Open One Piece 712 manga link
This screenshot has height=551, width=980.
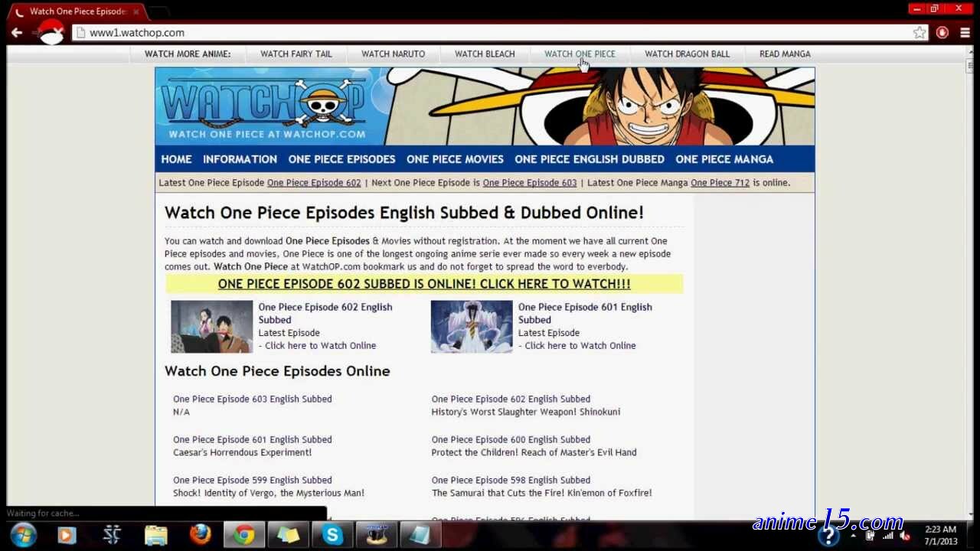point(720,183)
